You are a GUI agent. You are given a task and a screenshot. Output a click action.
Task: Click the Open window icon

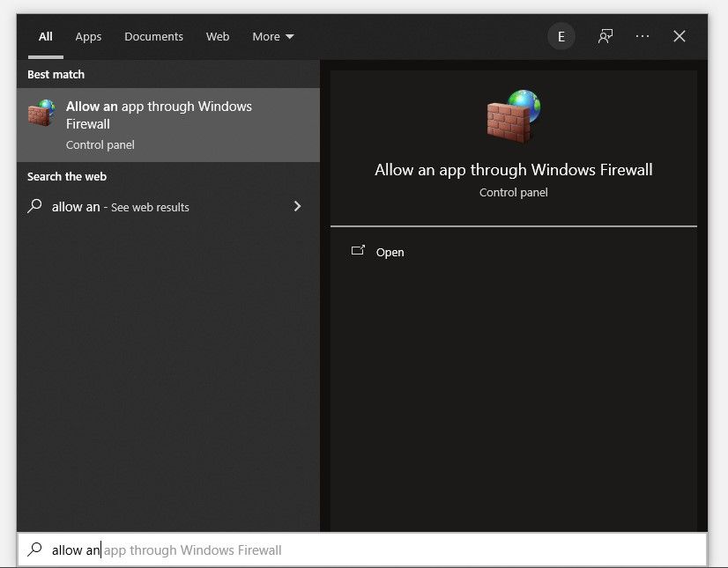358,251
